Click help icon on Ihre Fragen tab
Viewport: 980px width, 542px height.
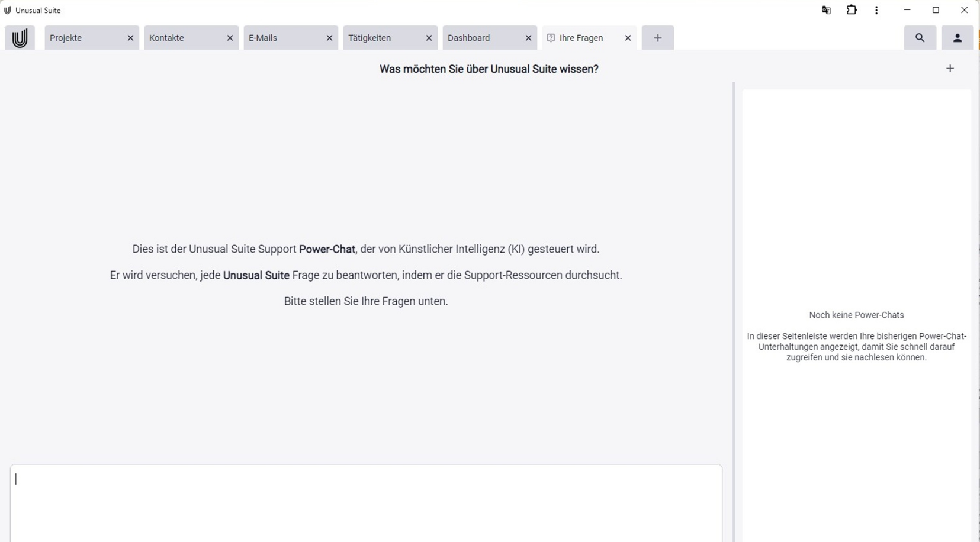551,38
